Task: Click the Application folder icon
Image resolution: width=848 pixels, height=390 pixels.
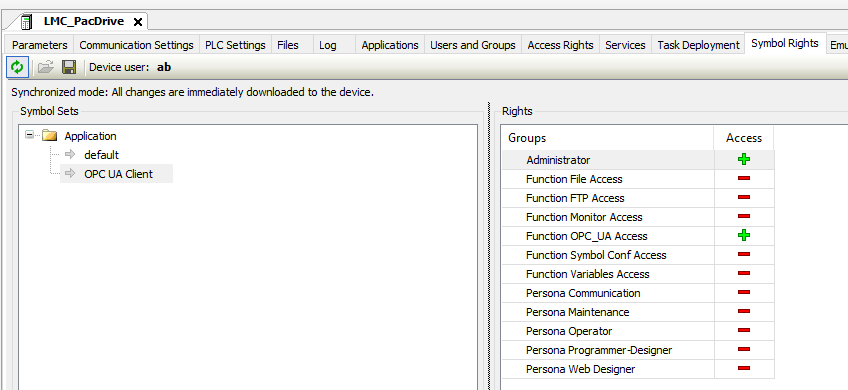Action: click(x=50, y=135)
